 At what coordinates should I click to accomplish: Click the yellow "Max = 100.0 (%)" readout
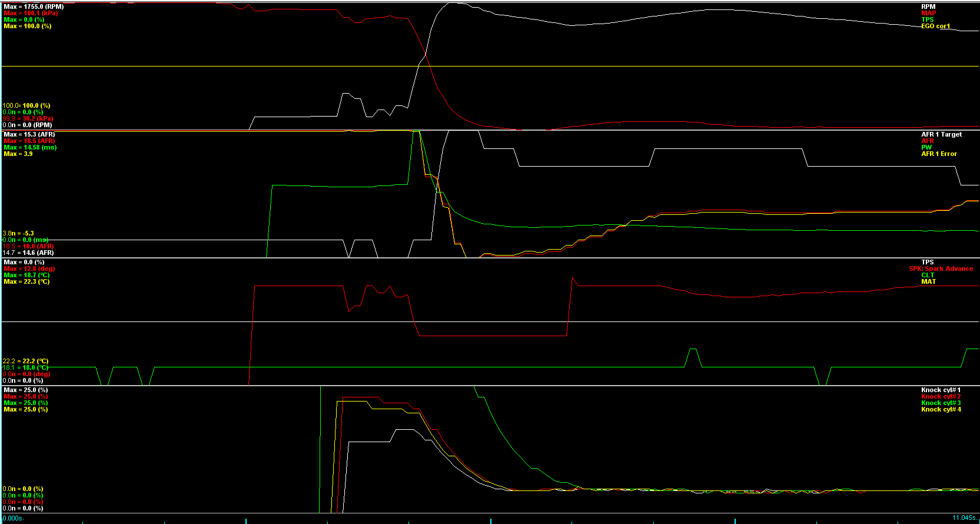[28, 26]
